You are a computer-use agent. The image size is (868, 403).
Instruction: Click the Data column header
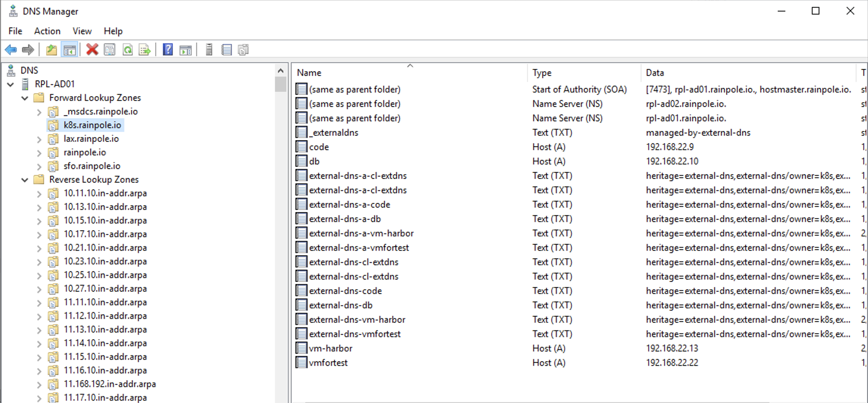pyautogui.click(x=655, y=73)
